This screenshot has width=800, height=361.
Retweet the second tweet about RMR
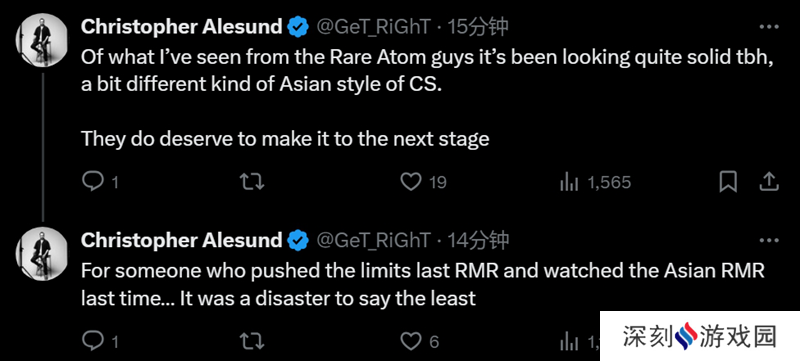(252, 341)
